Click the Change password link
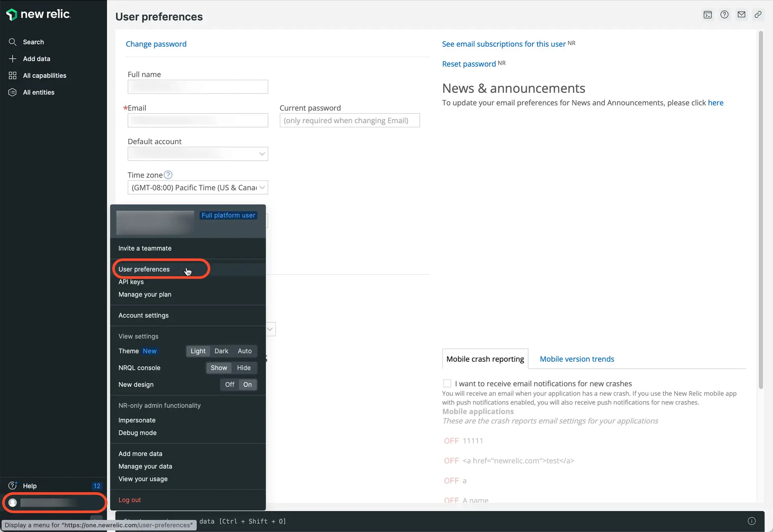This screenshot has height=532, width=773. pyautogui.click(x=156, y=44)
